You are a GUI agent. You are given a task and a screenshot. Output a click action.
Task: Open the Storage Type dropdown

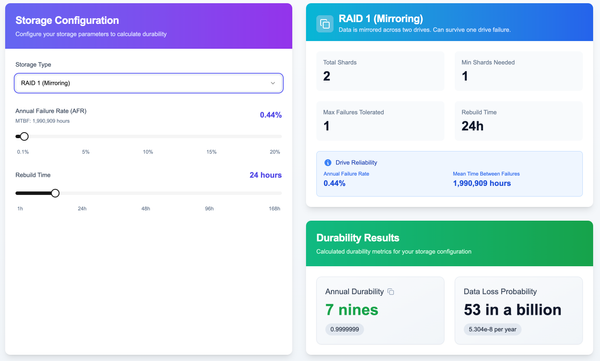148,83
